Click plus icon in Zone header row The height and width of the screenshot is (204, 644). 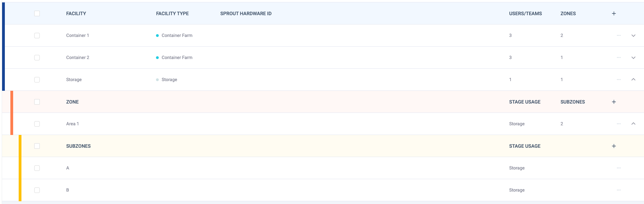pyautogui.click(x=614, y=102)
